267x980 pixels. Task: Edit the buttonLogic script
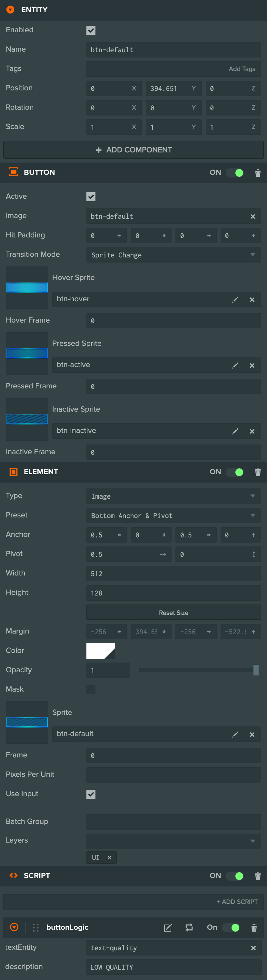click(x=168, y=927)
